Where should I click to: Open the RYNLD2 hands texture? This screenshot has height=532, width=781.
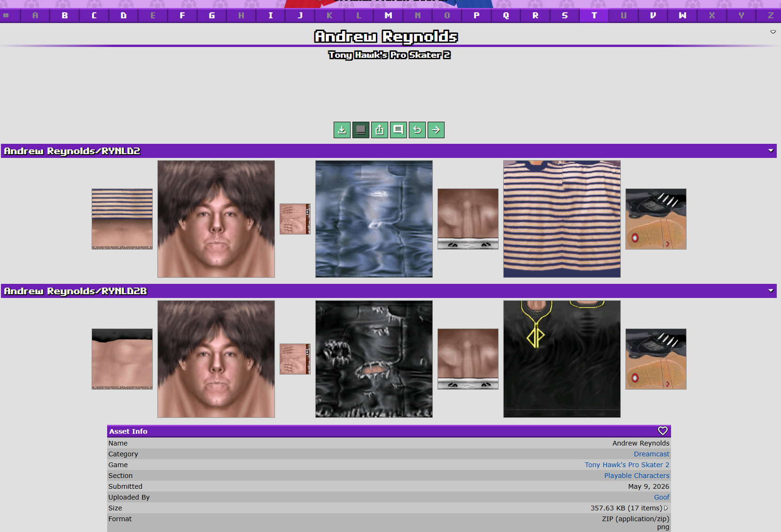295,219
